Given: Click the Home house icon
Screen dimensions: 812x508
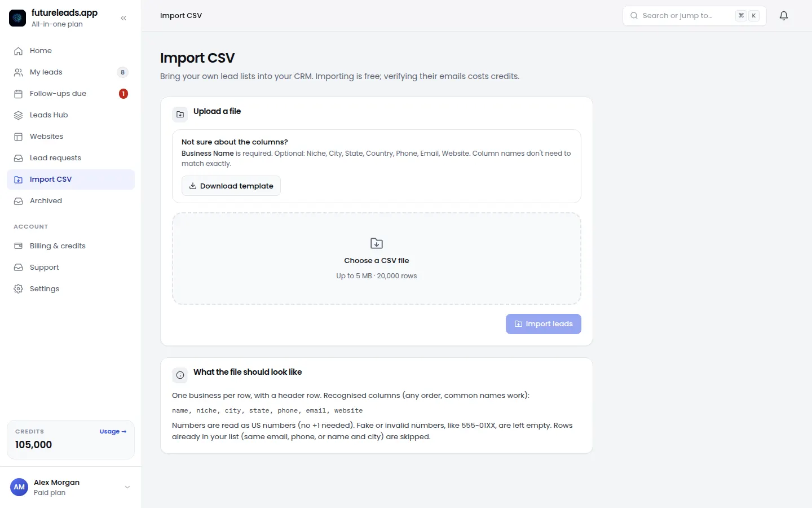Looking at the screenshot, I should click(x=19, y=51).
